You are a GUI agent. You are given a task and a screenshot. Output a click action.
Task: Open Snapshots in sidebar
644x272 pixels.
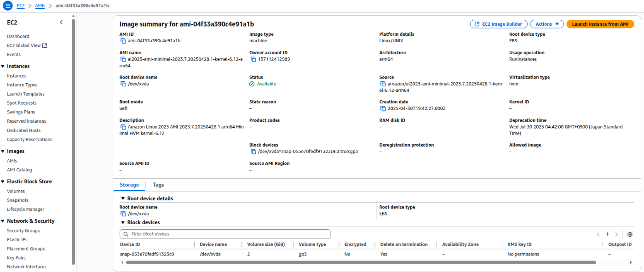[x=17, y=200]
